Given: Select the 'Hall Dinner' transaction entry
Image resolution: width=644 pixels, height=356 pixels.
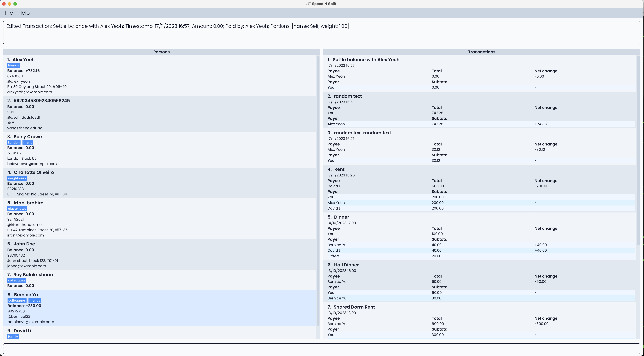Looking at the screenshot, I should [x=346, y=265].
